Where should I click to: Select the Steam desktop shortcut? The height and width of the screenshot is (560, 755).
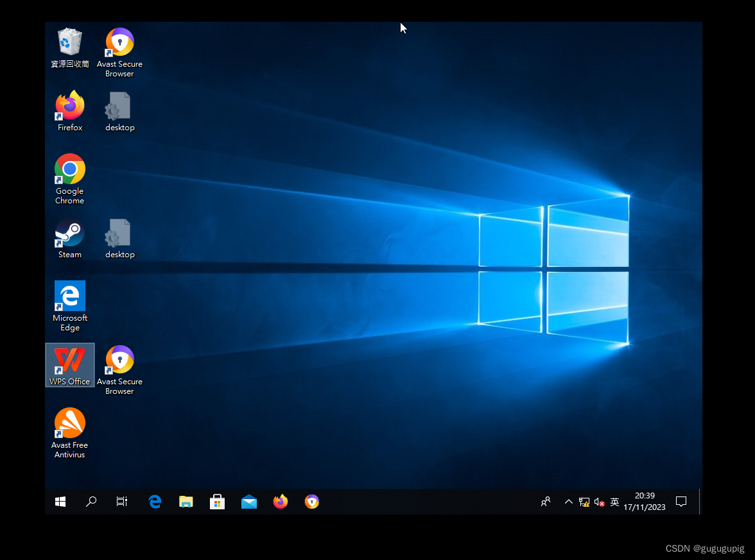pyautogui.click(x=70, y=239)
